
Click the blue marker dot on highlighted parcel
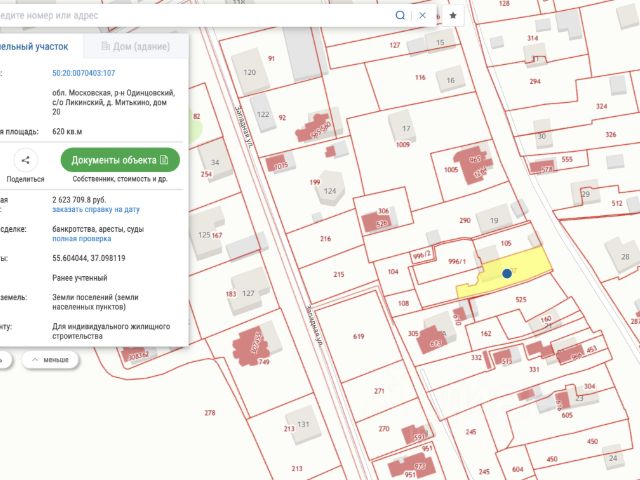(507, 273)
